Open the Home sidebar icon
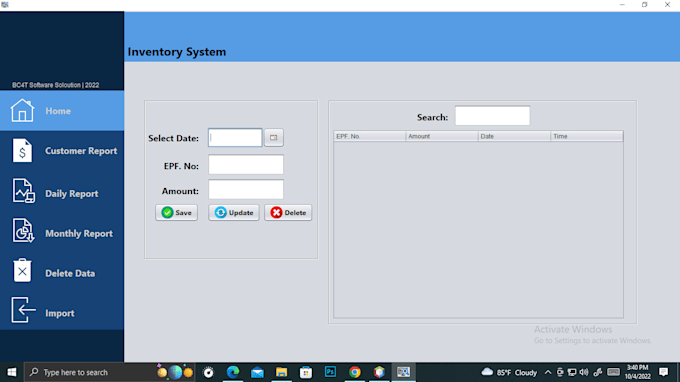Viewport: 680px width, 382px height. click(x=22, y=111)
